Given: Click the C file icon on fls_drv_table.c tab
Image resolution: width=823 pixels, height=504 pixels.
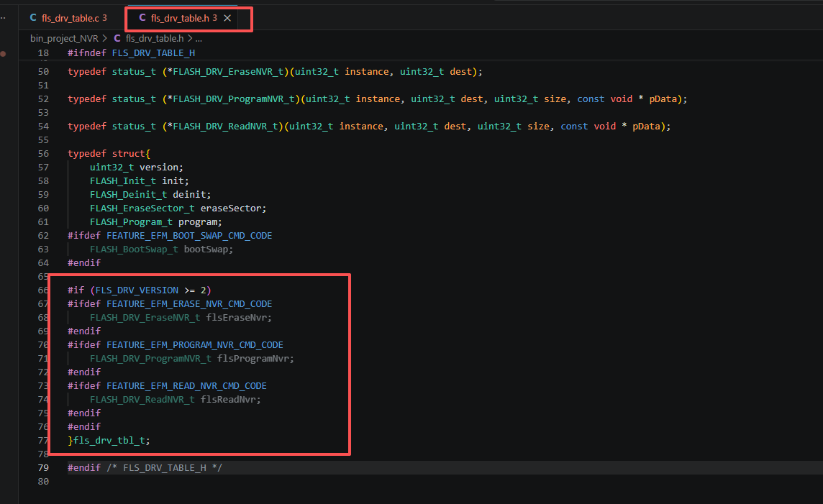Looking at the screenshot, I should click(x=33, y=18).
